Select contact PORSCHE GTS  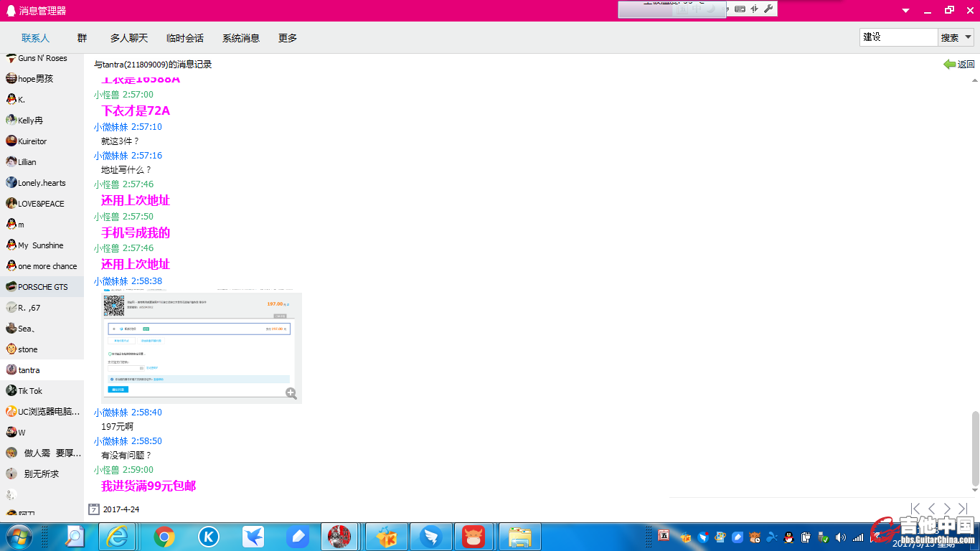pos(42,287)
